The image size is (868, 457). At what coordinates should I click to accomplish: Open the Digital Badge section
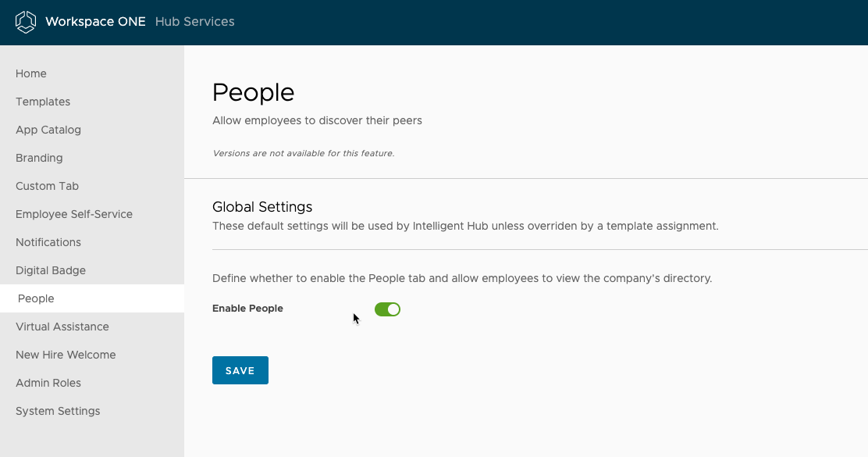[x=50, y=270]
